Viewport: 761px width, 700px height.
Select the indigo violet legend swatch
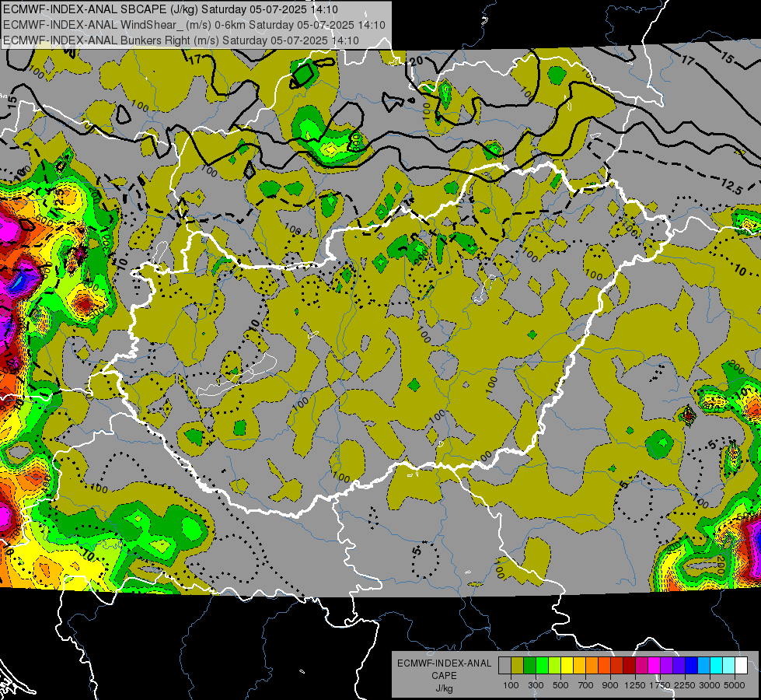679,666
